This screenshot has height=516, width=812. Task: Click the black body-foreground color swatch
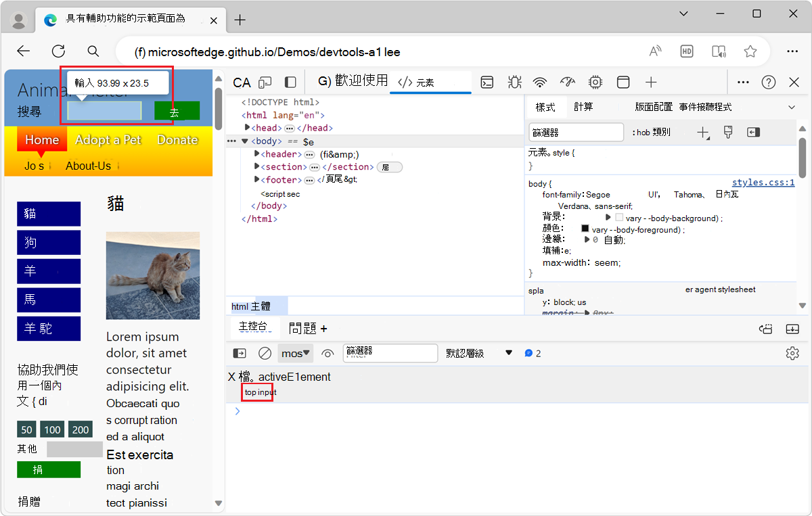click(585, 228)
